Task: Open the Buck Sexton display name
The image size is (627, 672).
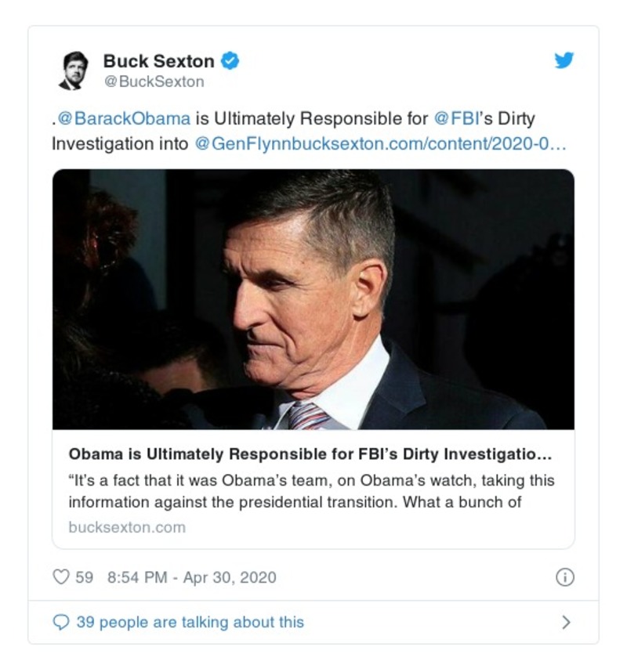Action: click(x=159, y=60)
